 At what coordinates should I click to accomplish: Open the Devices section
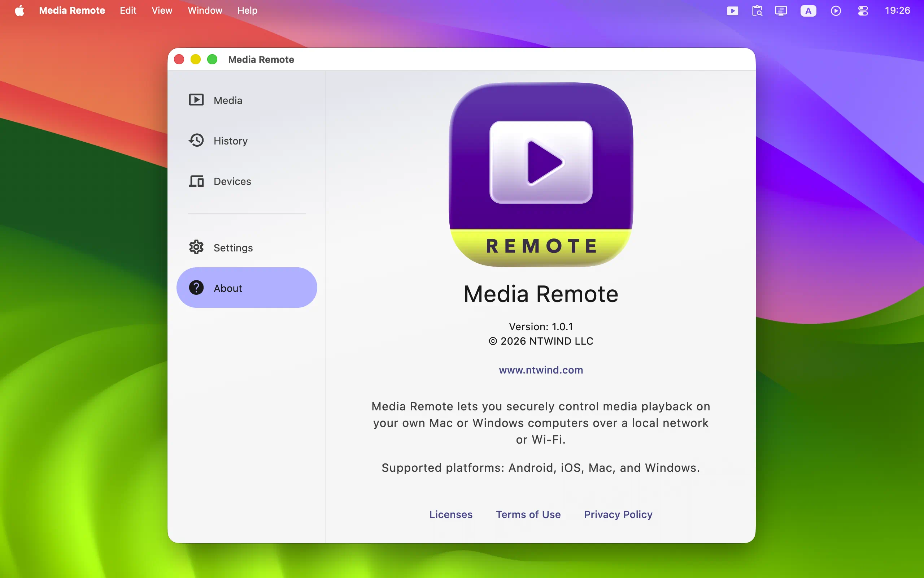(x=247, y=181)
